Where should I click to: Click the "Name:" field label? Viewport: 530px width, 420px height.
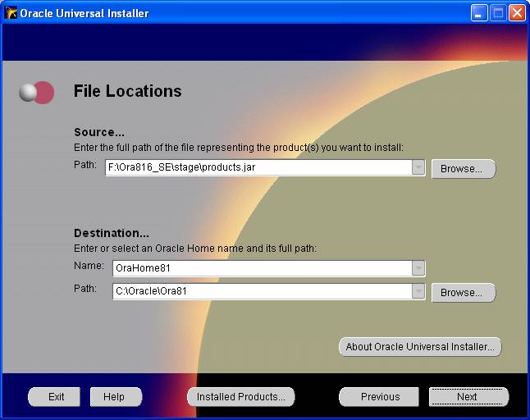89,266
